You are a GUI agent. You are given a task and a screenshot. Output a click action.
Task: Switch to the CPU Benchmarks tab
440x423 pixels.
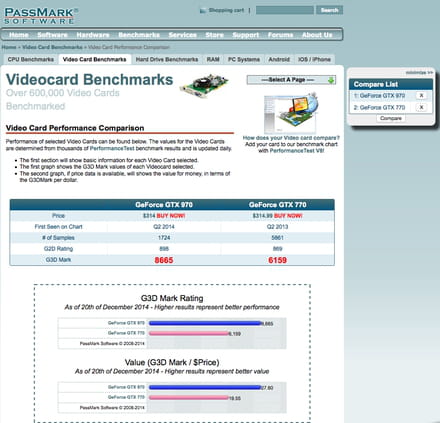coord(31,59)
